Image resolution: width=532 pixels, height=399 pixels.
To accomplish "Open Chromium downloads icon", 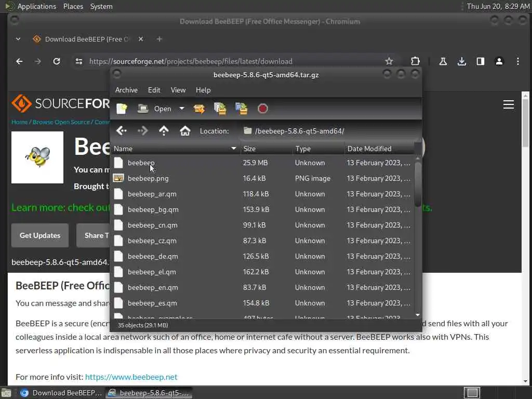I will tap(461, 61).
